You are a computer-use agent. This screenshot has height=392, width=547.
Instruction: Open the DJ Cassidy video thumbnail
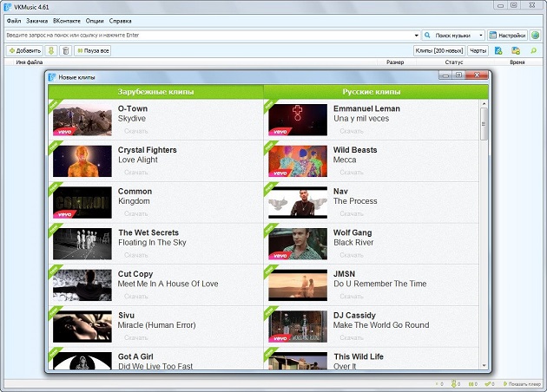(x=298, y=326)
